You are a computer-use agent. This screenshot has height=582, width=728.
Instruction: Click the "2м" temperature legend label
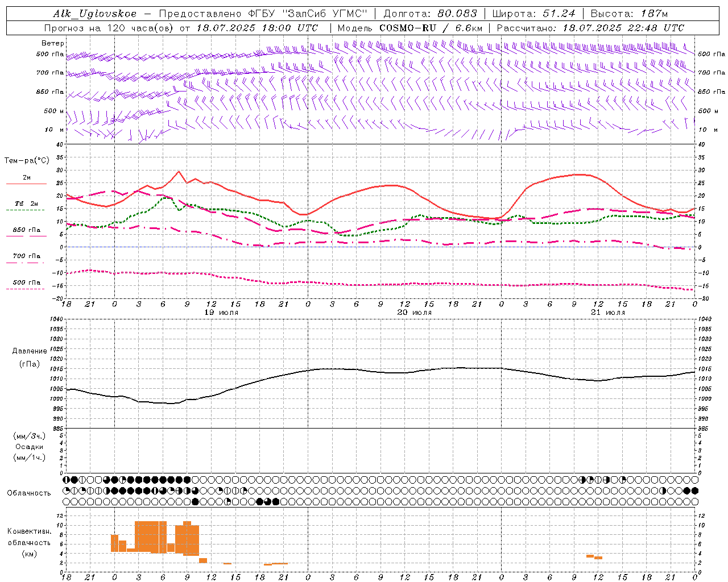click(x=27, y=178)
